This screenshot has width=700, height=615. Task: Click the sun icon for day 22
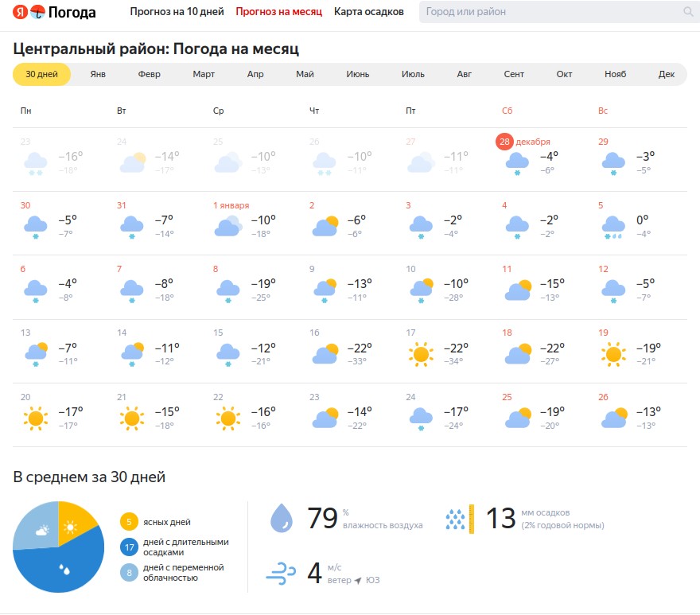pos(228,418)
